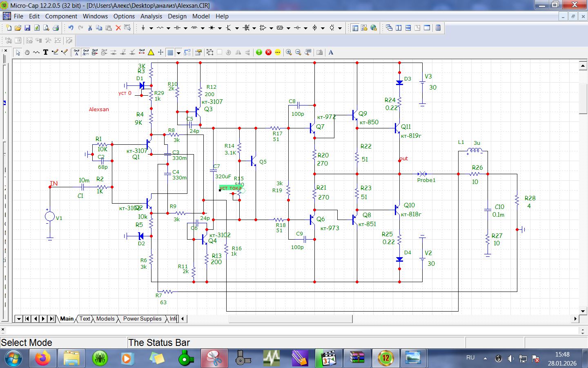
Task: Toggle the Pan hand mode
Action: tap(27, 52)
